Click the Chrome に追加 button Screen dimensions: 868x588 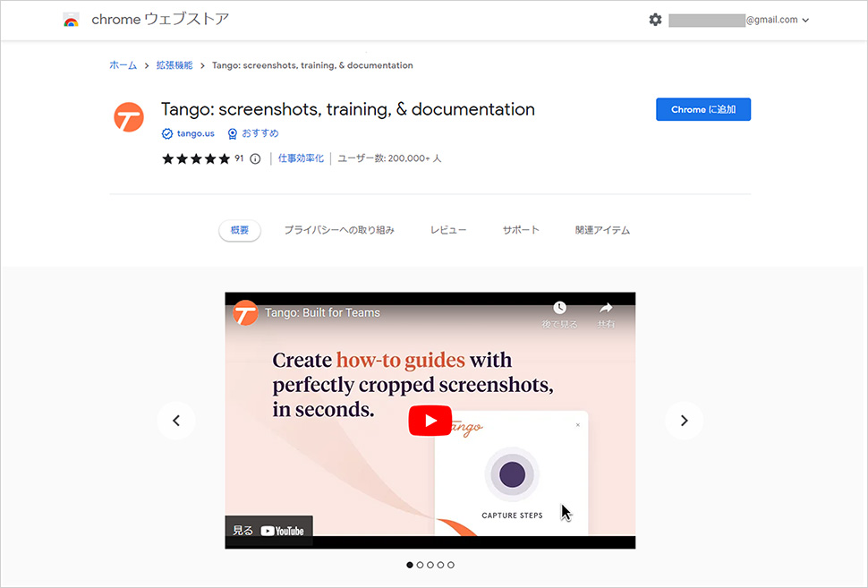[x=703, y=109]
